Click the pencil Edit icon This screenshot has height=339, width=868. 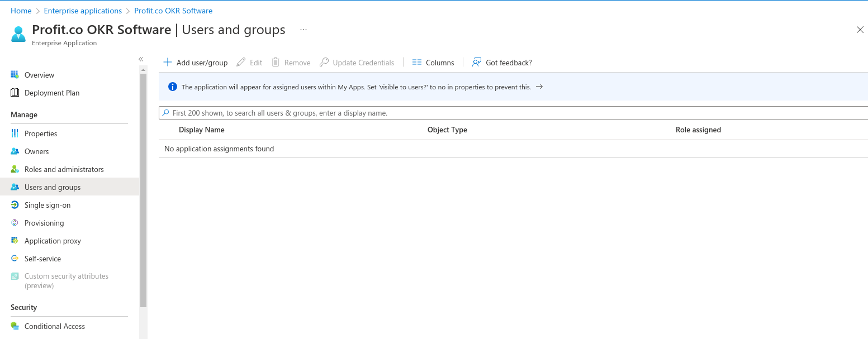tap(241, 62)
